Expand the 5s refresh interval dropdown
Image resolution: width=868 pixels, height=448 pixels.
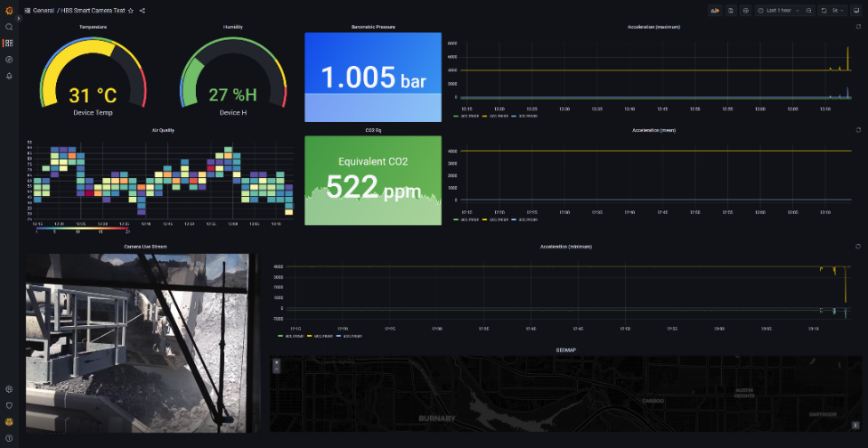click(841, 11)
